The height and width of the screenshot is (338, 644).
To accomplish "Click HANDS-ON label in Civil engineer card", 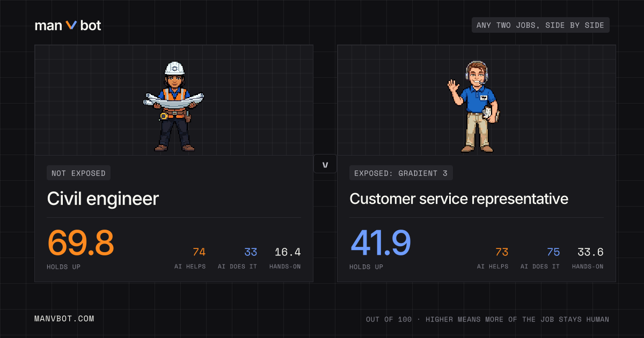I will [285, 267].
